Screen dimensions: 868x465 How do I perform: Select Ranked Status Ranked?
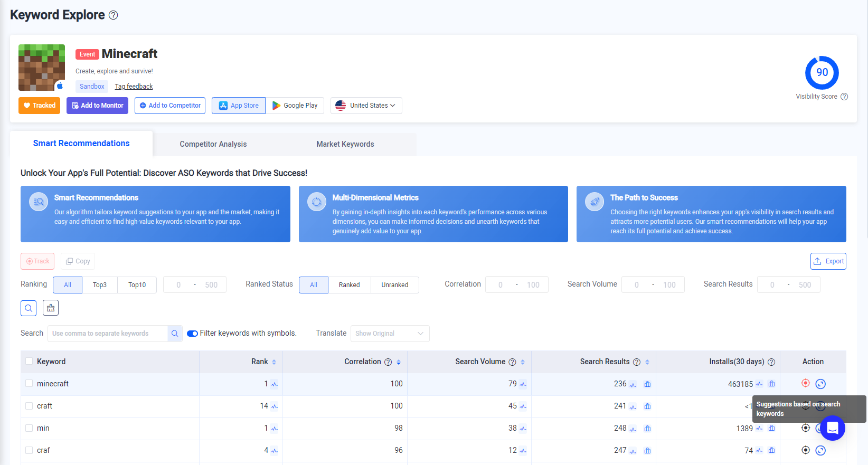[350, 285]
